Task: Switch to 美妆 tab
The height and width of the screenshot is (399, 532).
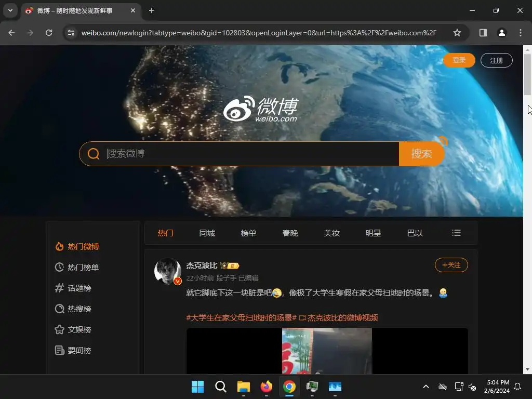Action: coord(332,233)
